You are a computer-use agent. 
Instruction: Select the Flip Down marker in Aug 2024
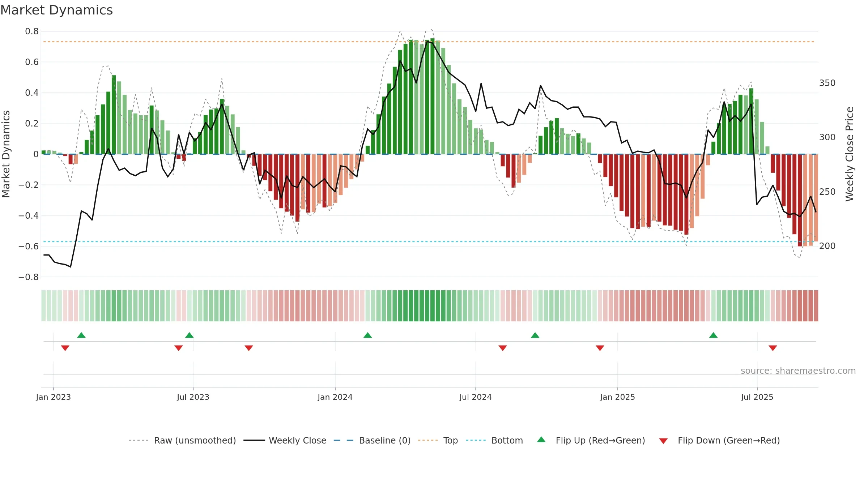pyautogui.click(x=503, y=348)
